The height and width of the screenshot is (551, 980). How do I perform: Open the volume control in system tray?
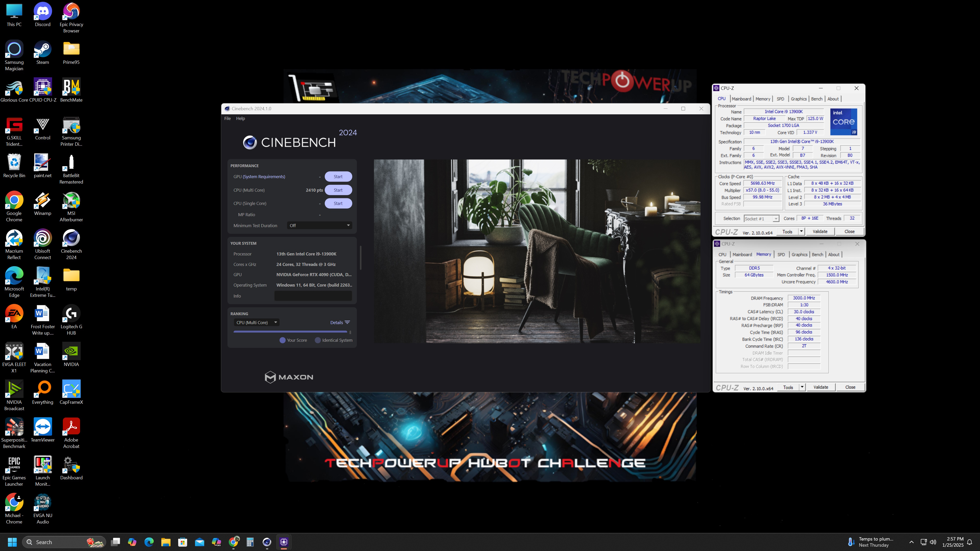tap(933, 542)
